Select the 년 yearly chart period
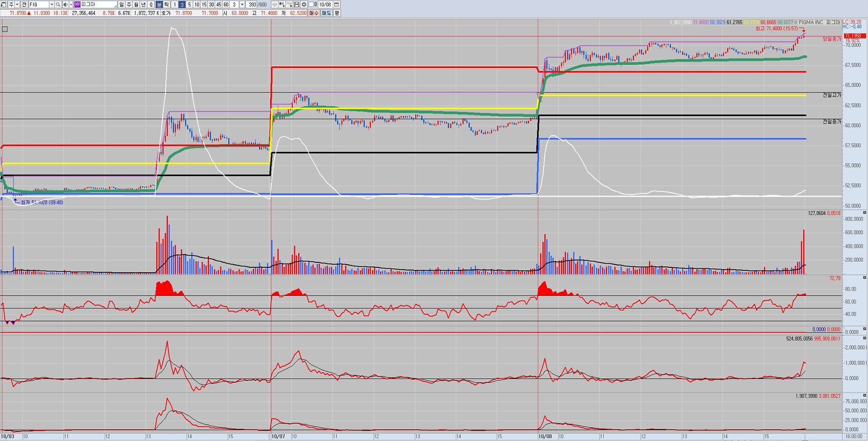This screenshot has width=868, height=441. (144, 5)
